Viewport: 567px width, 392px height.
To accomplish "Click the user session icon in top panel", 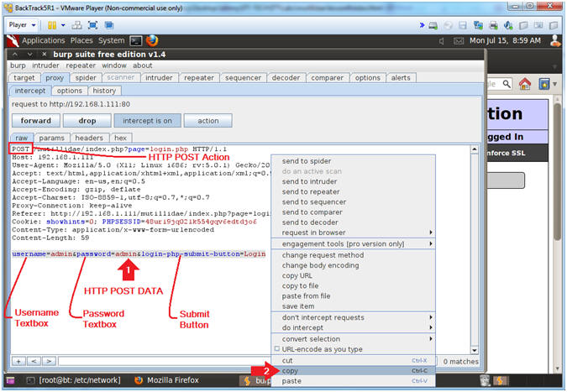I will click(555, 41).
